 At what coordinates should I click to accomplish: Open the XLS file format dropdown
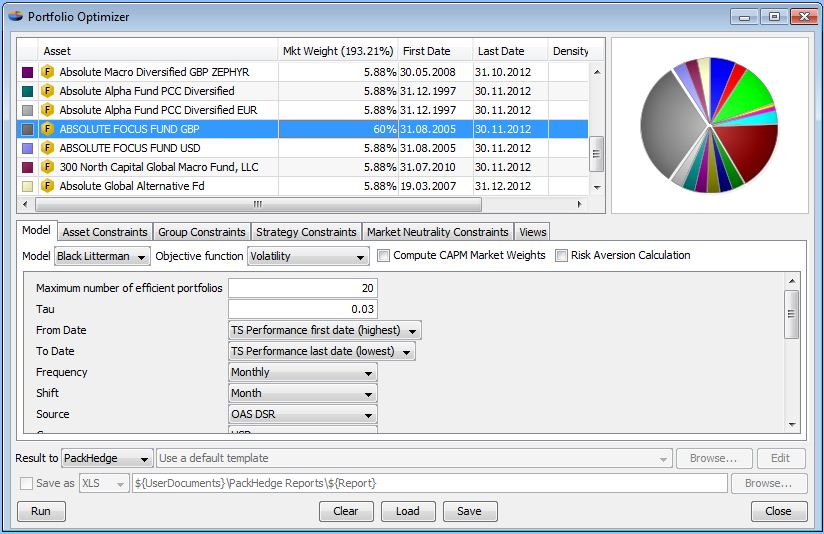tap(104, 483)
